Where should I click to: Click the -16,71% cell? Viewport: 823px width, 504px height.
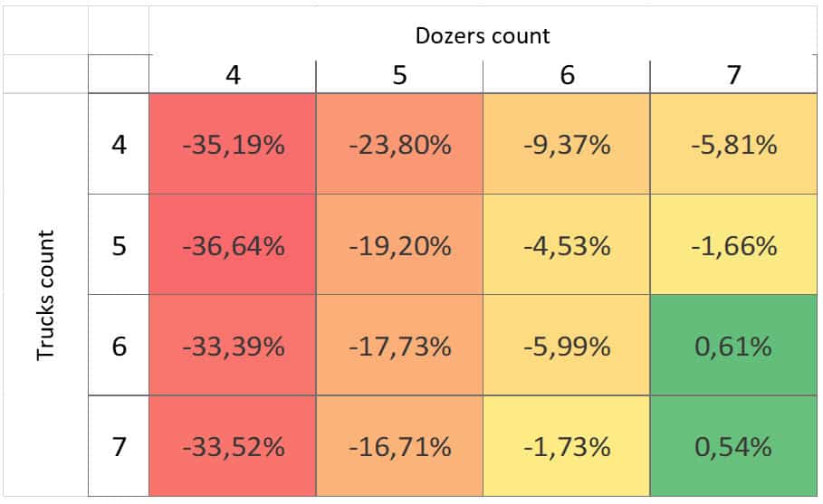[x=399, y=446]
